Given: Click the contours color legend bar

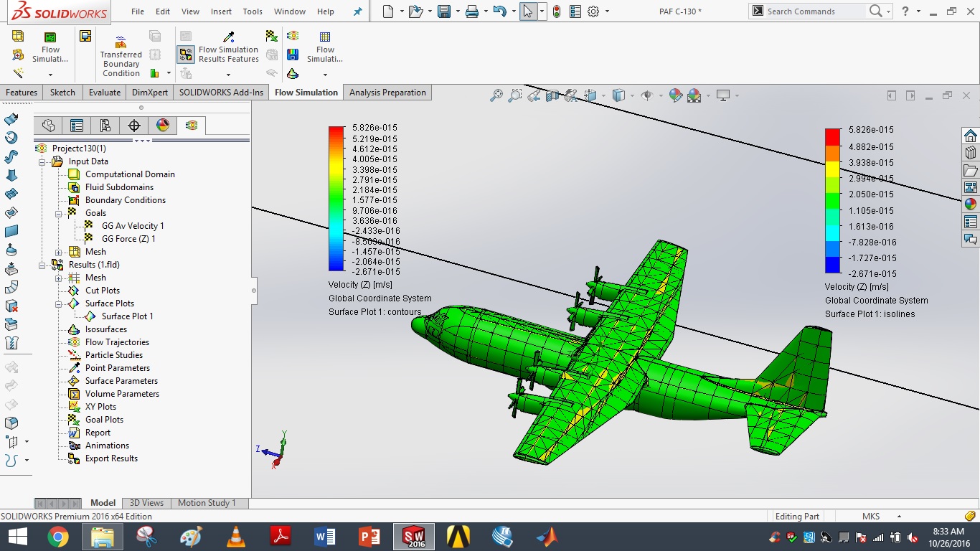Looking at the screenshot, I should pyautogui.click(x=336, y=199).
